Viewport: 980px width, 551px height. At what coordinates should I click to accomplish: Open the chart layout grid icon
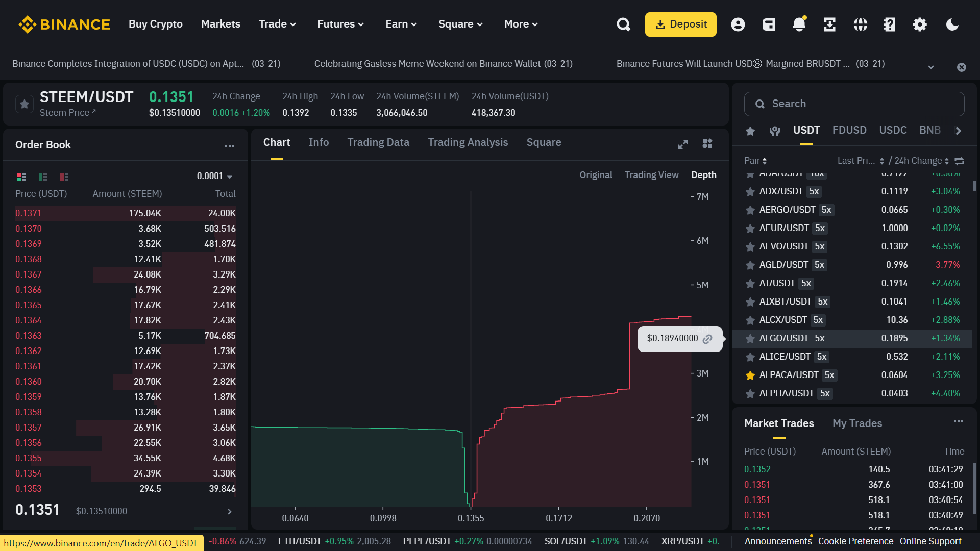(707, 143)
